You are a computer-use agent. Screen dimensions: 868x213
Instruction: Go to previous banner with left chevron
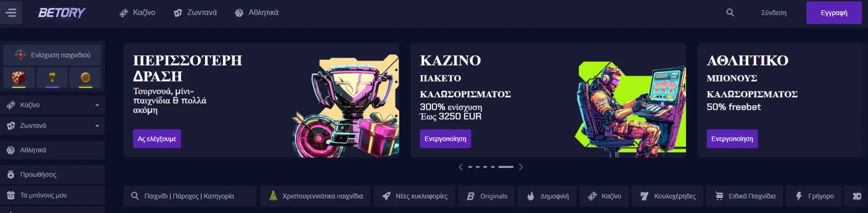[x=461, y=167]
